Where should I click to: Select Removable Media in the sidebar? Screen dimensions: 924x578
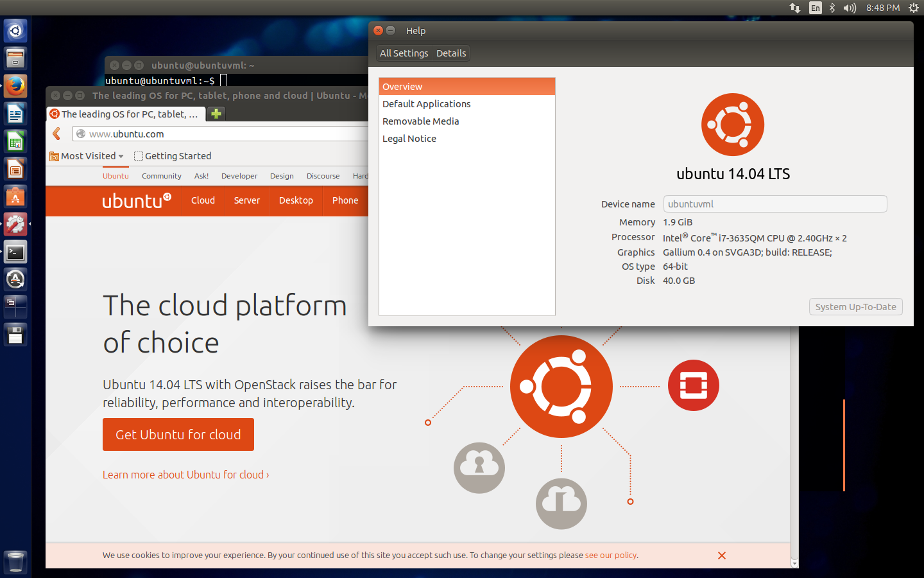pyautogui.click(x=467, y=121)
